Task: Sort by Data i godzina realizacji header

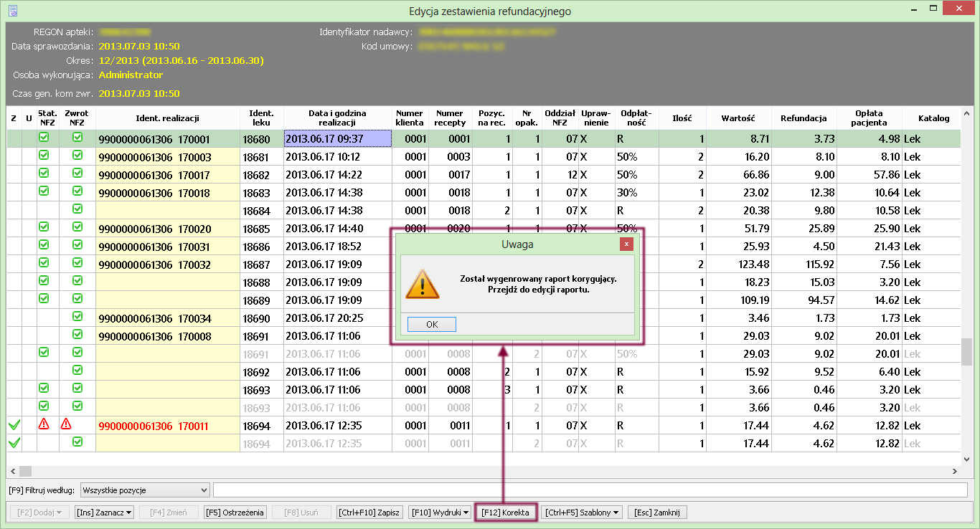Action: coord(337,118)
